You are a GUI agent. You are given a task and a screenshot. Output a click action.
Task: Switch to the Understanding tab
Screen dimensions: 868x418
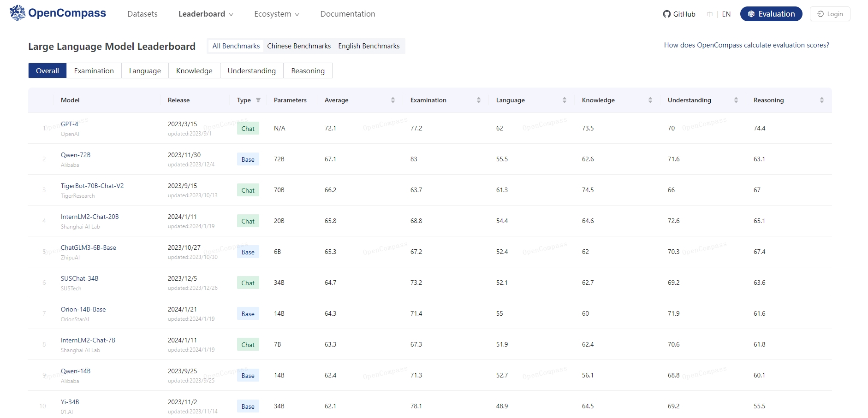pyautogui.click(x=252, y=71)
